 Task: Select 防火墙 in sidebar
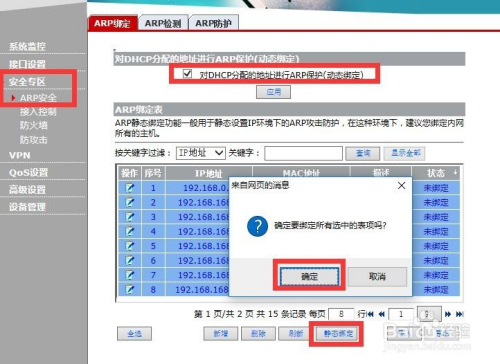(x=33, y=126)
